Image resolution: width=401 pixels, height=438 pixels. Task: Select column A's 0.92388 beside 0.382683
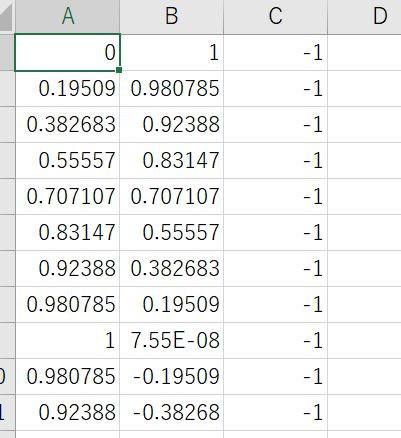pos(67,269)
